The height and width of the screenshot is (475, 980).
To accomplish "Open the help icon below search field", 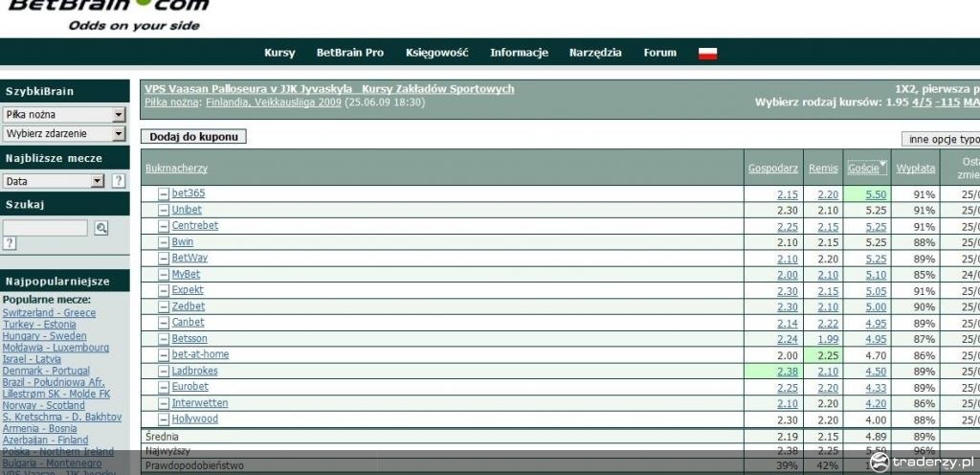I will pos(10,244).
